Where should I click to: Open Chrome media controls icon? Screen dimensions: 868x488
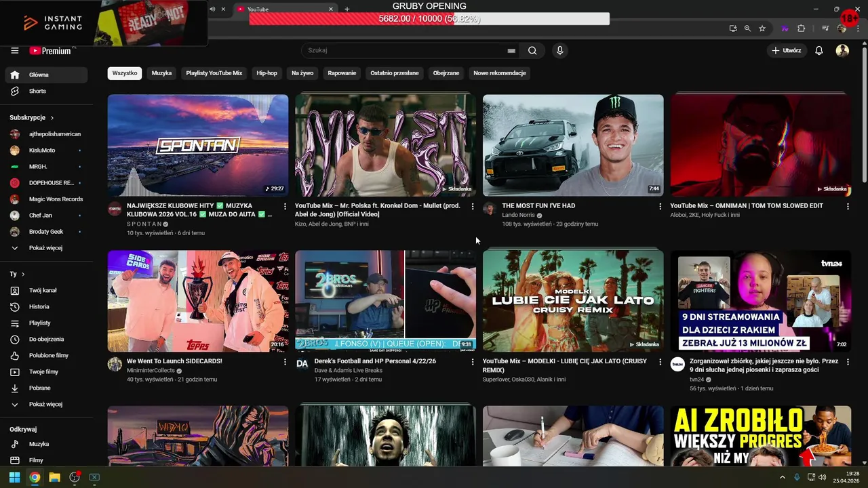[825, 28]
